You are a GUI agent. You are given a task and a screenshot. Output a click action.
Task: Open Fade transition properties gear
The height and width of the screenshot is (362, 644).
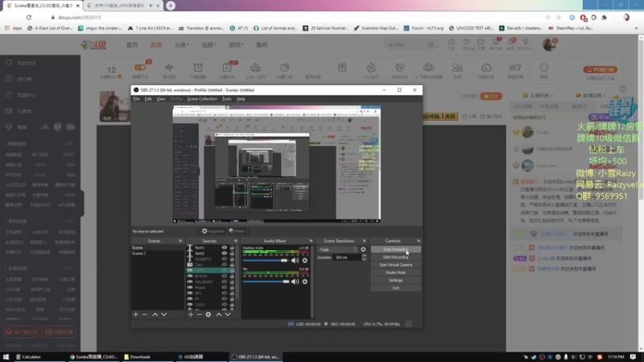[363, 249]
